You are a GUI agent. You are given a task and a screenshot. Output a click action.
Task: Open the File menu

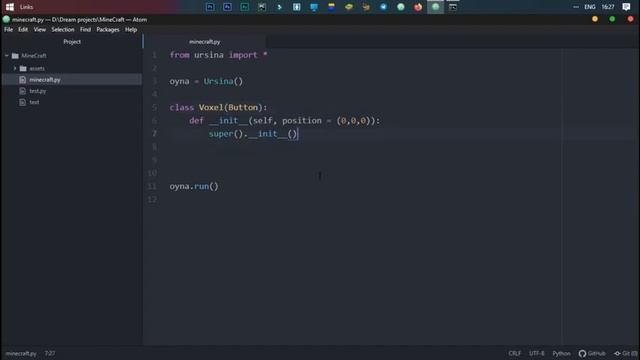9,29
